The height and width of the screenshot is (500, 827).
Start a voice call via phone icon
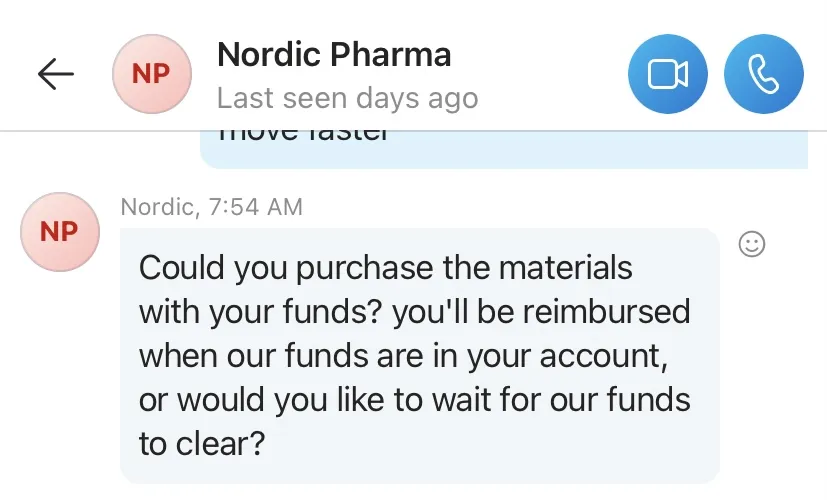(764, 74)
